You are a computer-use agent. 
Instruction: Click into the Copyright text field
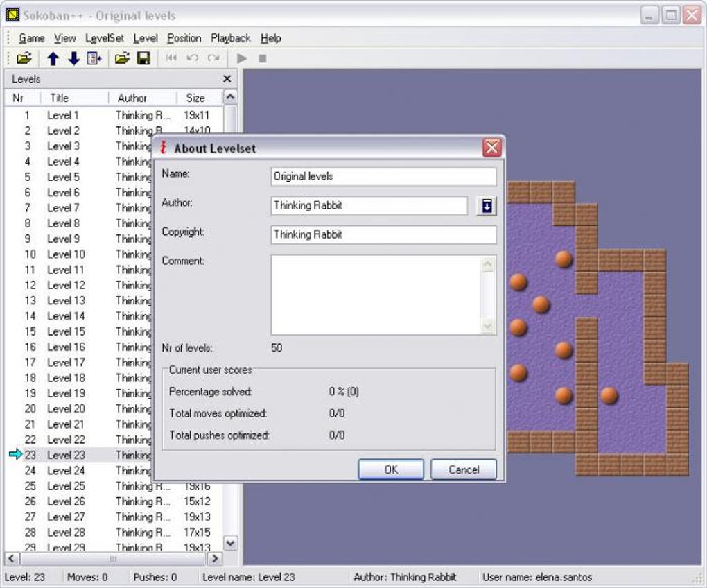(x=384, y=234)
